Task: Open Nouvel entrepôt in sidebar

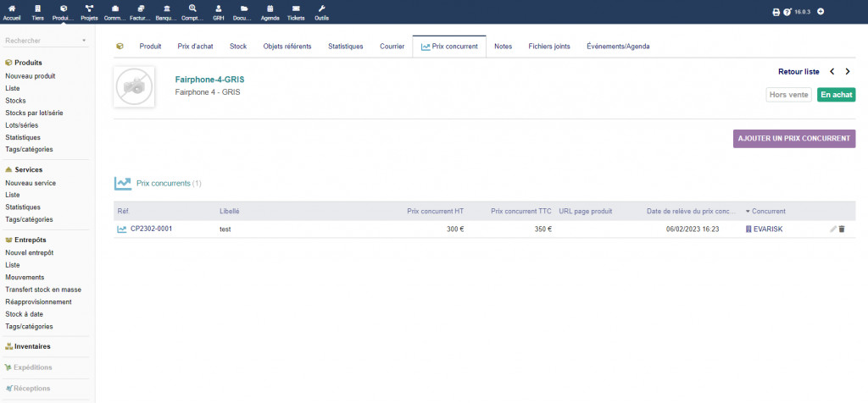Action: (x=30, y=252)
